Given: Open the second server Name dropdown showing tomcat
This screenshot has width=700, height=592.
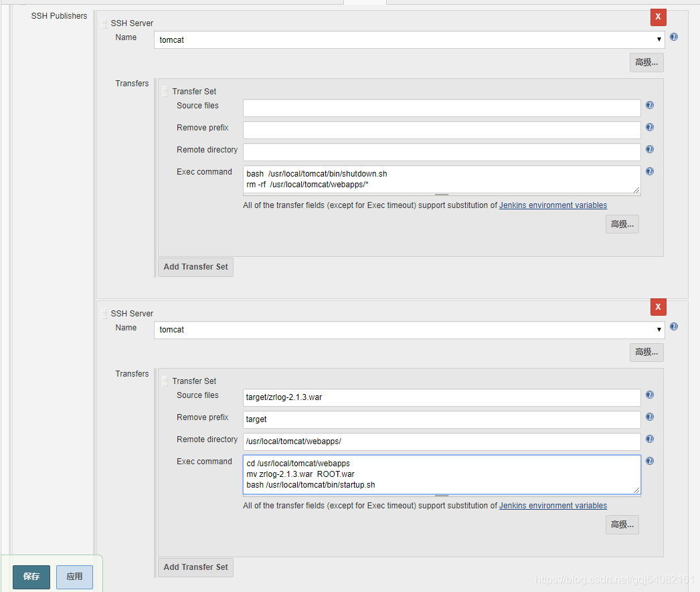Looking at the screenshot, I should tap(410, 330).
